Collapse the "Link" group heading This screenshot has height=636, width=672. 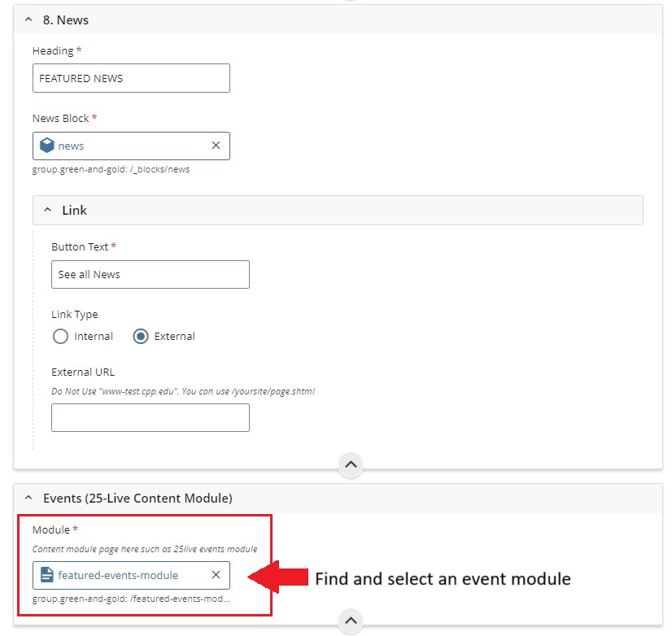pos(75,210)
